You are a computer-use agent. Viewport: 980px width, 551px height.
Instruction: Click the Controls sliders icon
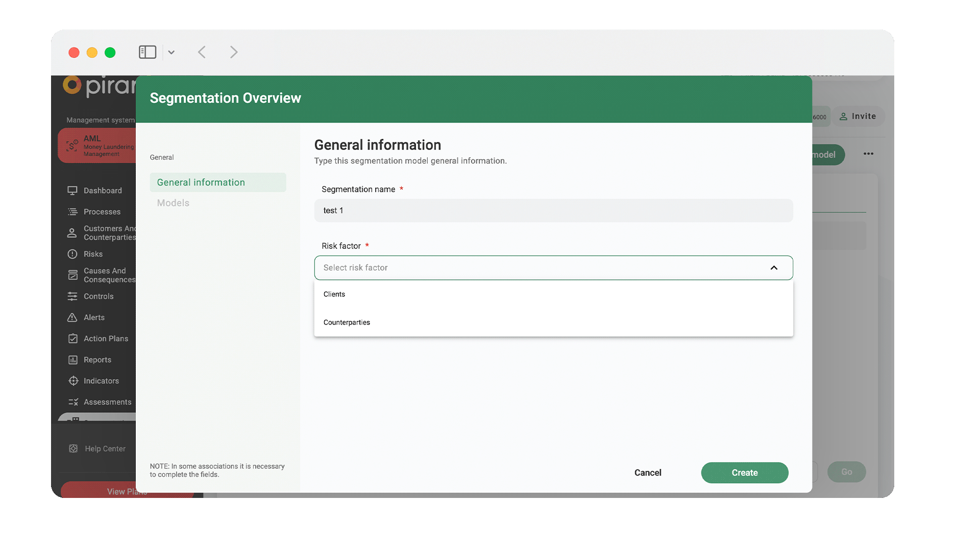[x=72, y=296]
